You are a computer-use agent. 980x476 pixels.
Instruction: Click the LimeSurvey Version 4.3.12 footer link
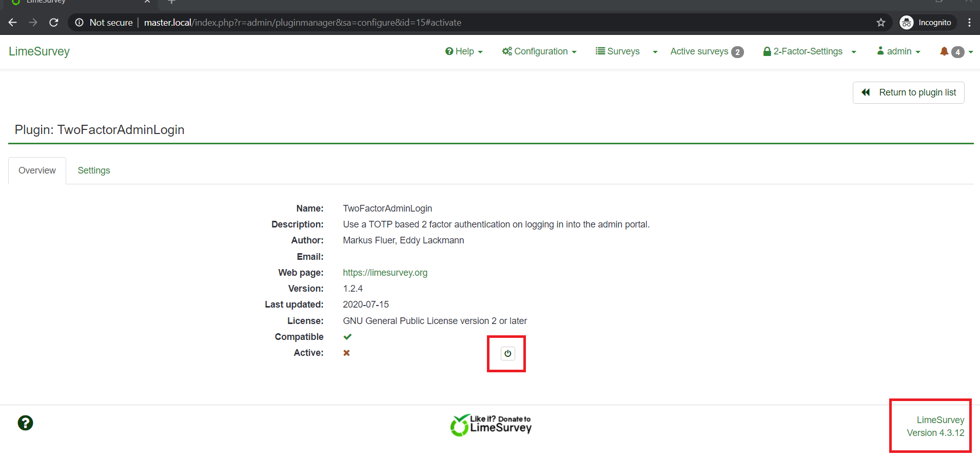(x=935, y=426)
